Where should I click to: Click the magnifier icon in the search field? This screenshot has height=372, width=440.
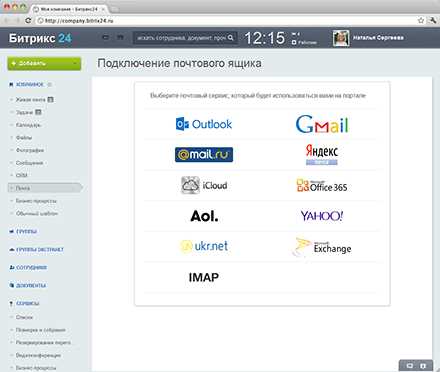(x=231, y=38)
